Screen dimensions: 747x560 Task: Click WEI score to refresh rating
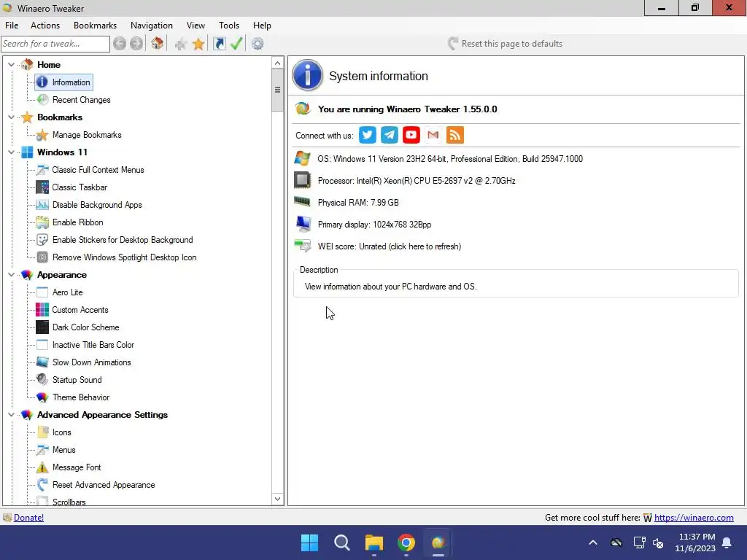click(x=390, y=246)
